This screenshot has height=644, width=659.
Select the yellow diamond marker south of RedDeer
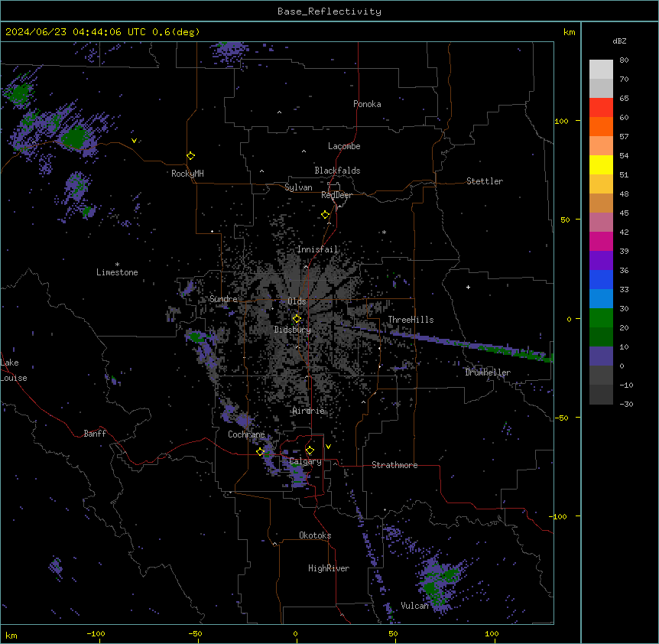(x=326, y=215)
